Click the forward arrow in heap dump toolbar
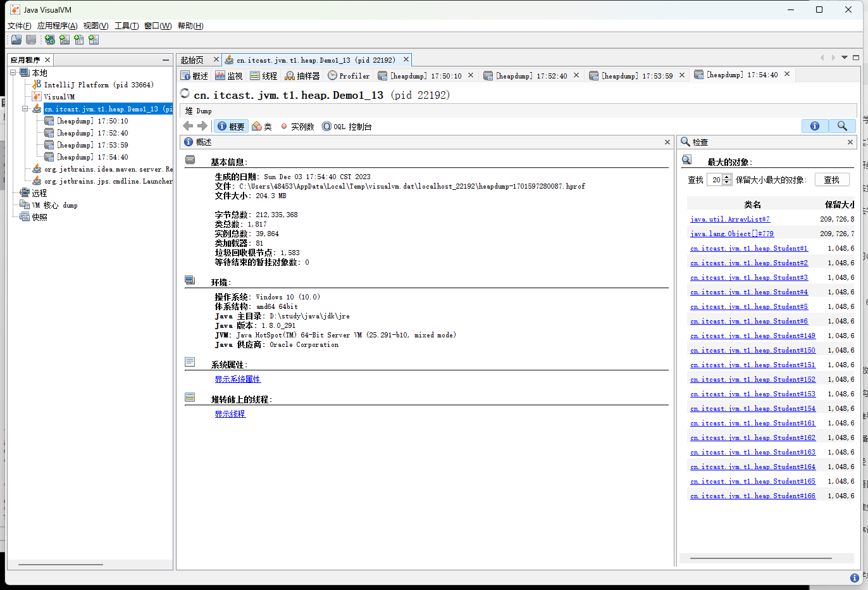 point(202,126)
